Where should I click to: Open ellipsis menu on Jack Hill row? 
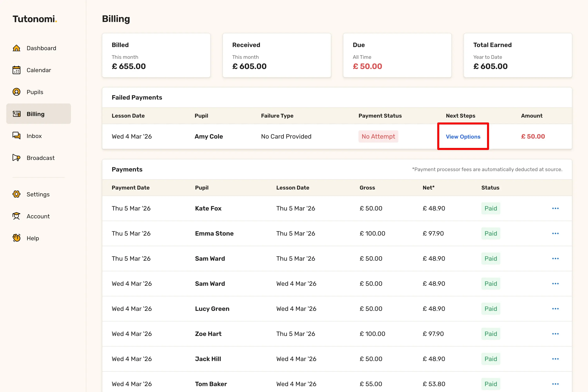click(555, 359)
